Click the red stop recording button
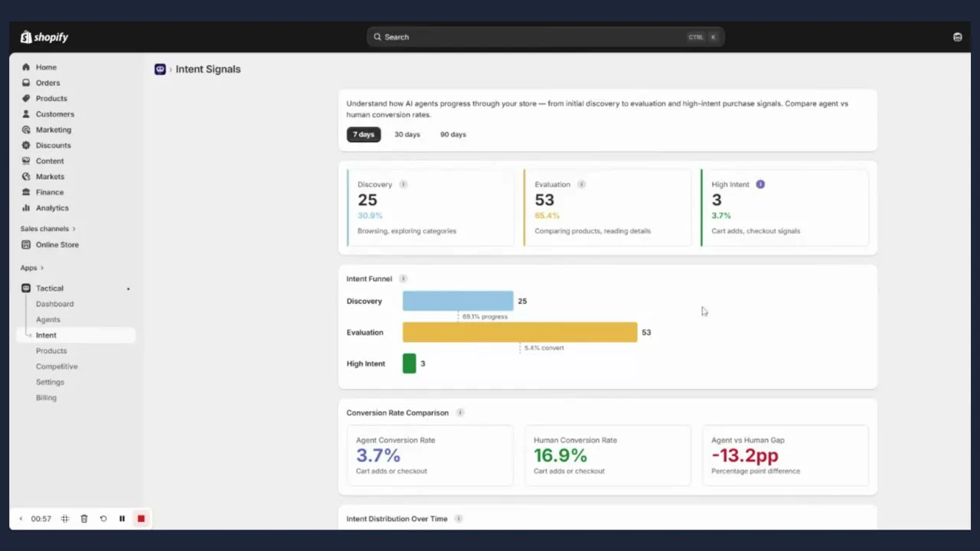980x551 pixels. tap(141, 519)
